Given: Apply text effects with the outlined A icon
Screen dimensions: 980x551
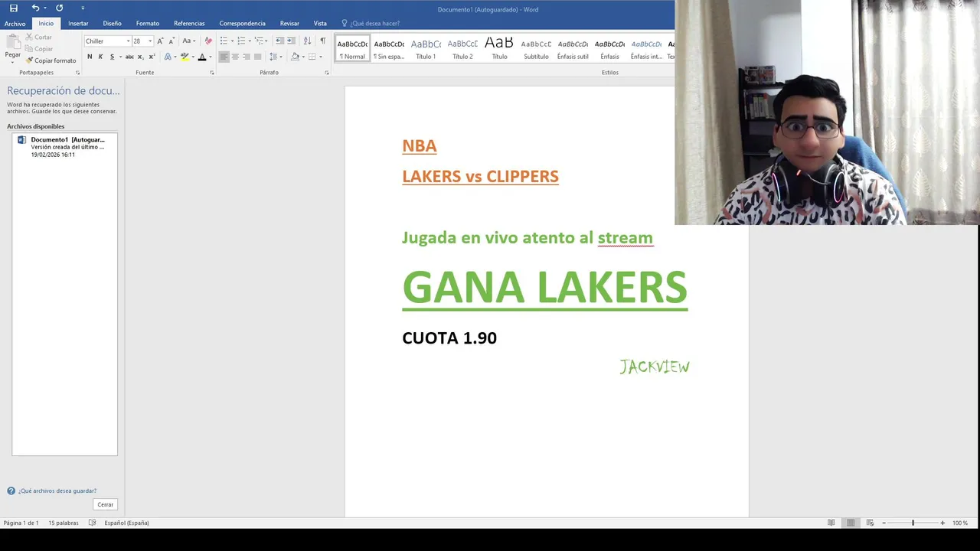Looking at the screenshot, I should tap(168, 57).
